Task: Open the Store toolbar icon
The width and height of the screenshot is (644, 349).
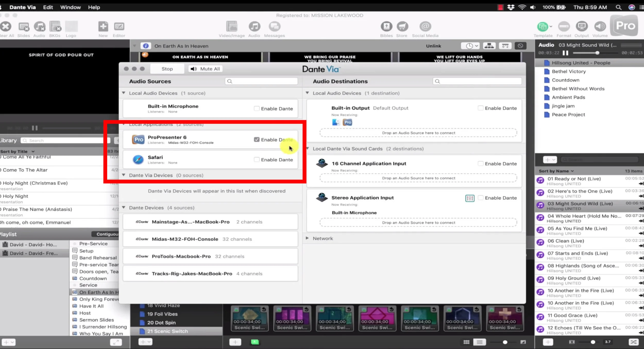Action: 402,27
